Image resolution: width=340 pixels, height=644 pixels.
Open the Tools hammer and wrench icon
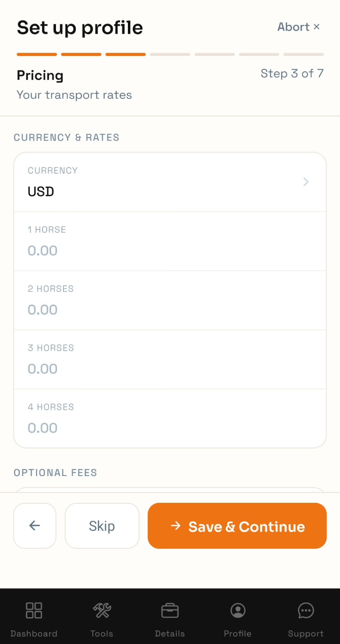[102, 610]
